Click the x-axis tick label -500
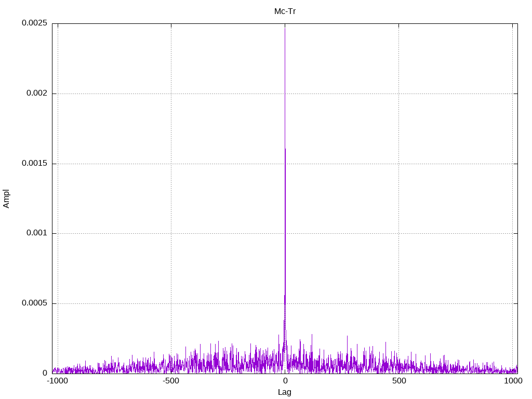This screenshot has height=399, width=532. [170, 381]
